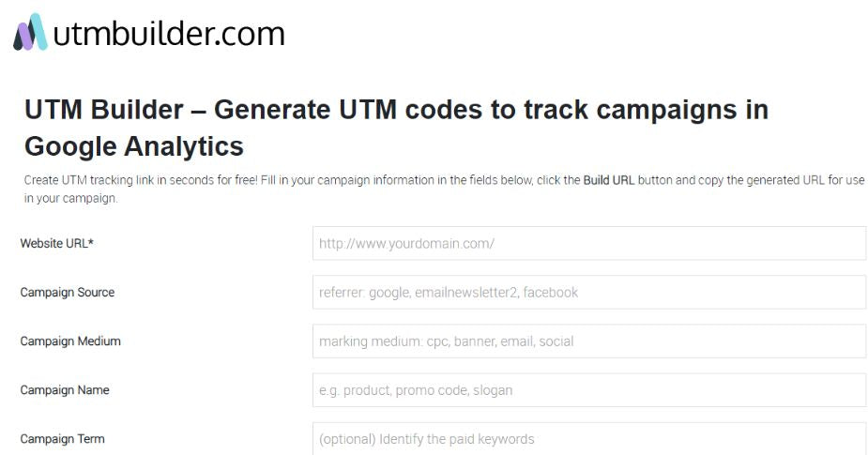868x455 pixels.
Task: Click the "Create UTM tracking link" sentence
Action: click(141, 180)
